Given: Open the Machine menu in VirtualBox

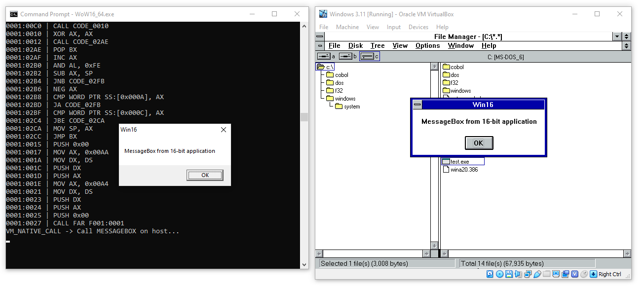Looking at the screenshot, I should pyautogui.click(x=347, y=27).
